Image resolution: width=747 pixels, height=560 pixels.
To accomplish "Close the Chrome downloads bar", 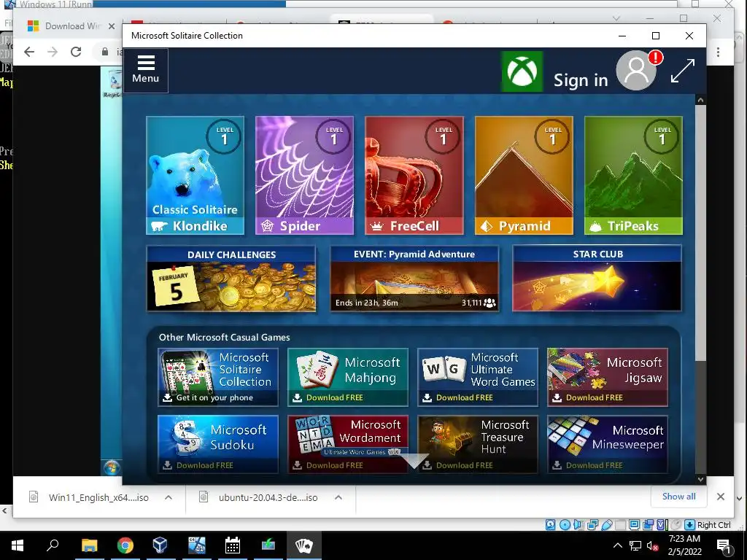I will pos(720,497).
